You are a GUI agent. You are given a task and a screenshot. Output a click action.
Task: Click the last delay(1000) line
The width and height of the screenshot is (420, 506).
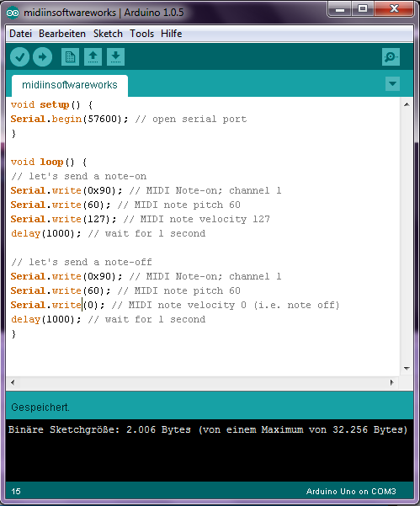(108, 319)
